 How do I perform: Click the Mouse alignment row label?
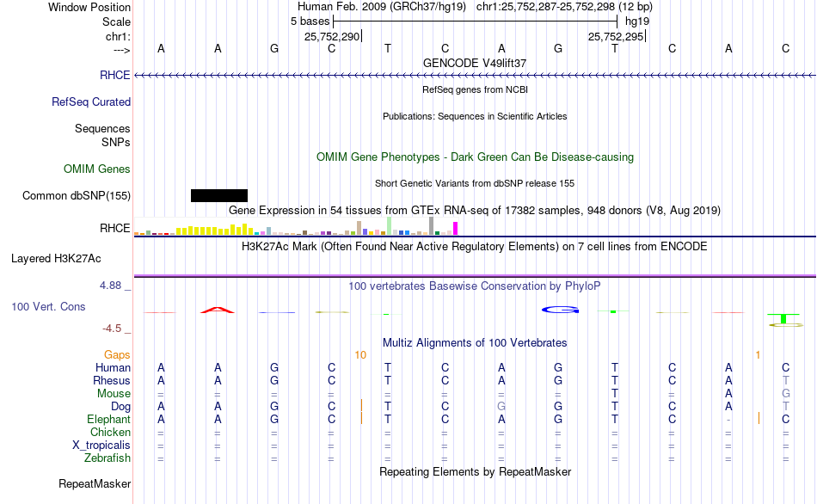114,394
